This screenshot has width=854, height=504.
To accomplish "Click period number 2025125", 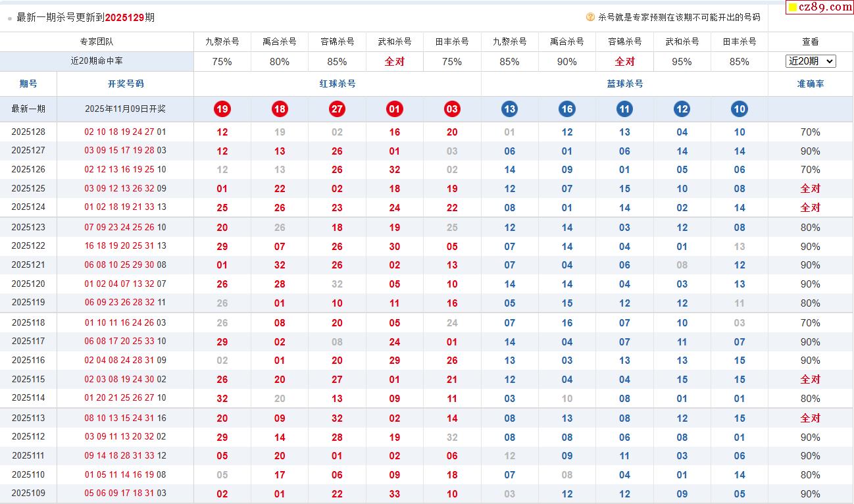I will (28, 188).
